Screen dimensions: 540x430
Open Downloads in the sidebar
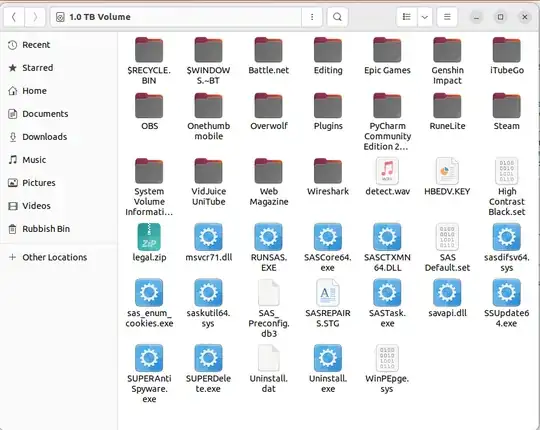point(59,137)
